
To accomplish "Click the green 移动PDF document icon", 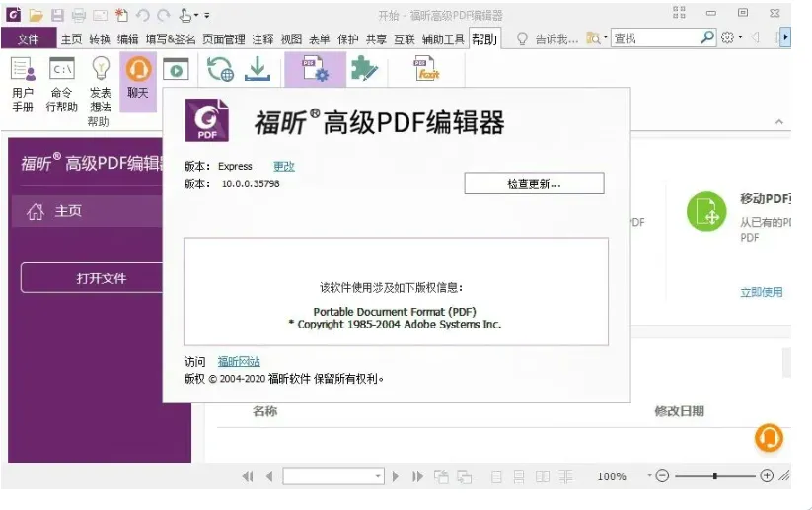I will click(706, 211).
